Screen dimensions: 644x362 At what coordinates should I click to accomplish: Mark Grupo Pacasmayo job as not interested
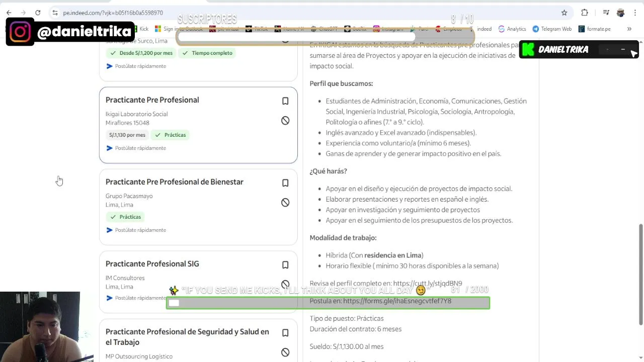tap(285, 203)
